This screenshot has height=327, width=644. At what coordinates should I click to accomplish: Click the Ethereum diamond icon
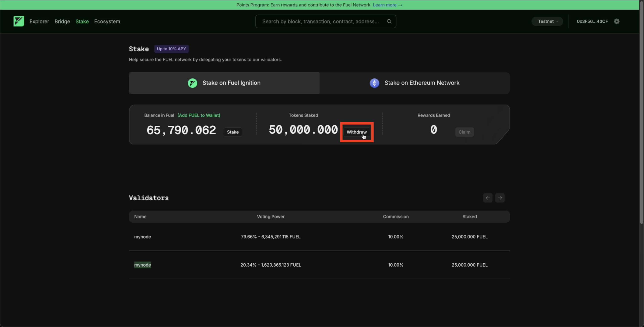pyautogui.click(x=374, y=83)
